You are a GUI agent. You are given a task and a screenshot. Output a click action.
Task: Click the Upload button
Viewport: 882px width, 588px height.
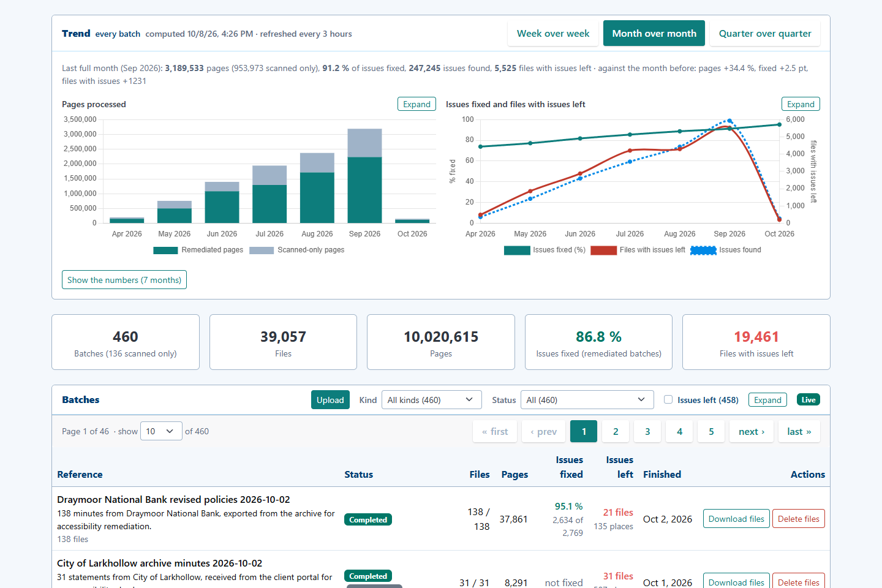click(x=330, y=400)
